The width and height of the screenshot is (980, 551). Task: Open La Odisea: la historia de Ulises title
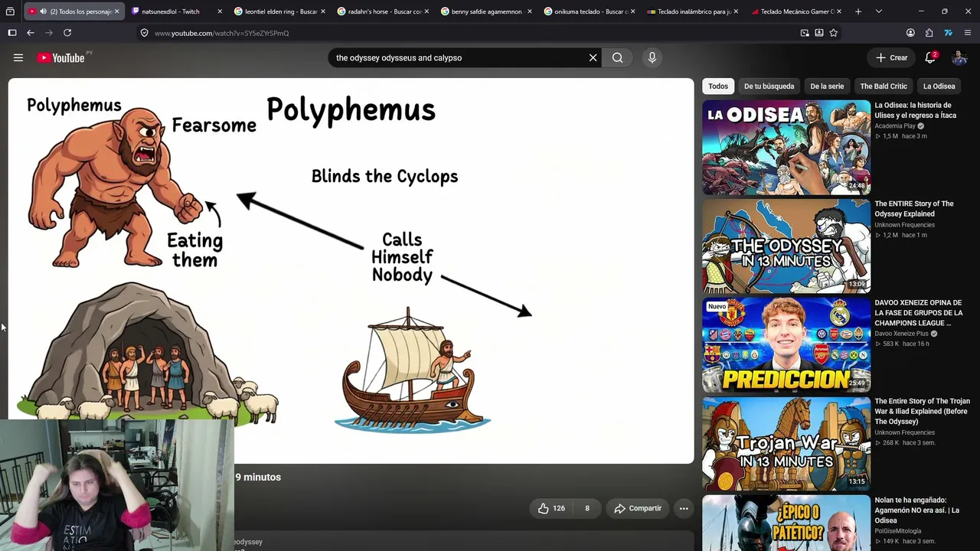tap(916, 110)
